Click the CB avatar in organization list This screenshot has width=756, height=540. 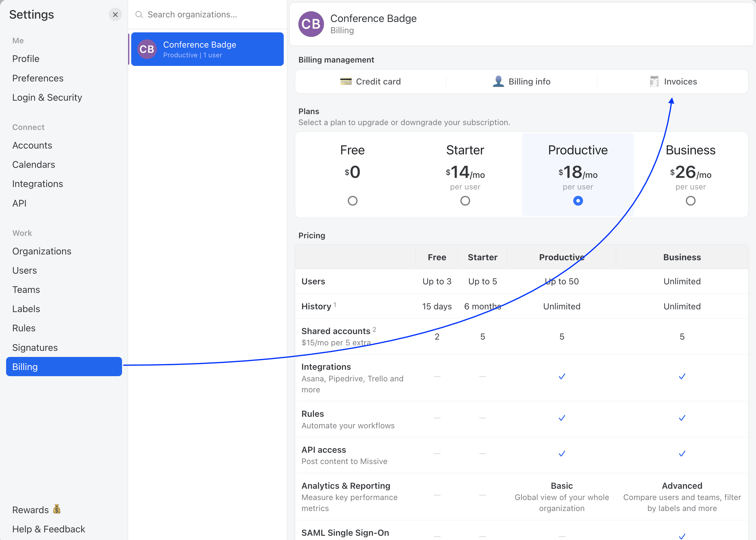(x=147, y=49)
